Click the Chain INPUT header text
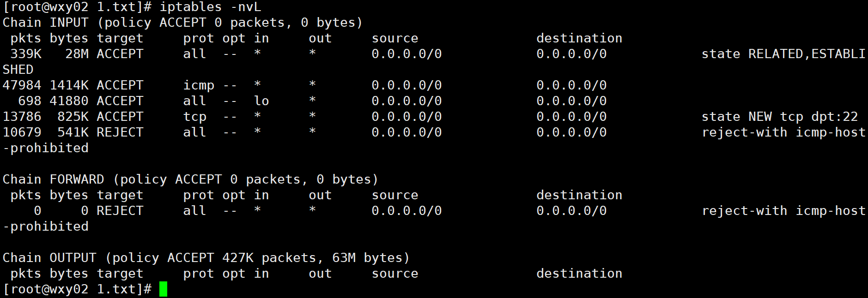The image size is (868, 298). pyautogui.click(x=45, y=23)
